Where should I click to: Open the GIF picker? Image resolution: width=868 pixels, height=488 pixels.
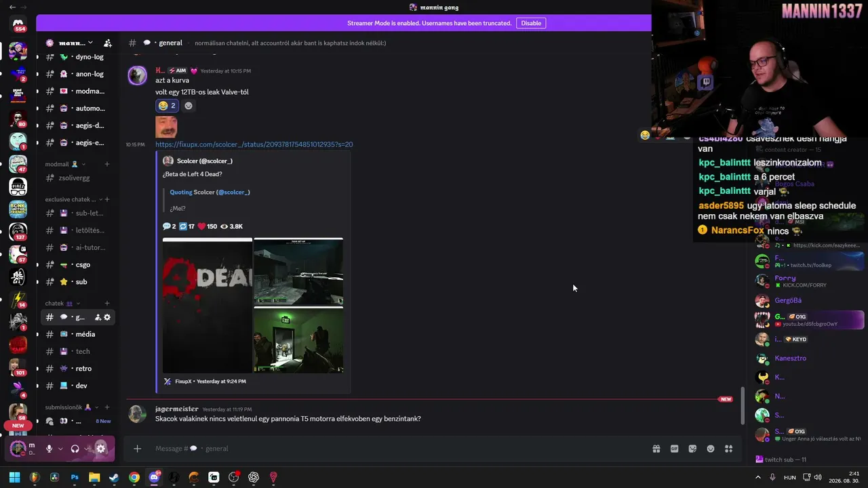tap(675, 449)
